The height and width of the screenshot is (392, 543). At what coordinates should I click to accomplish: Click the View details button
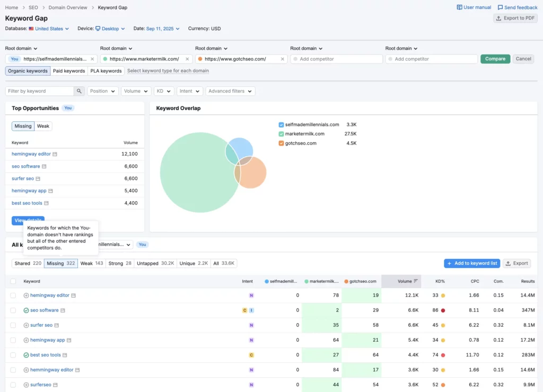tap(28, 220)
